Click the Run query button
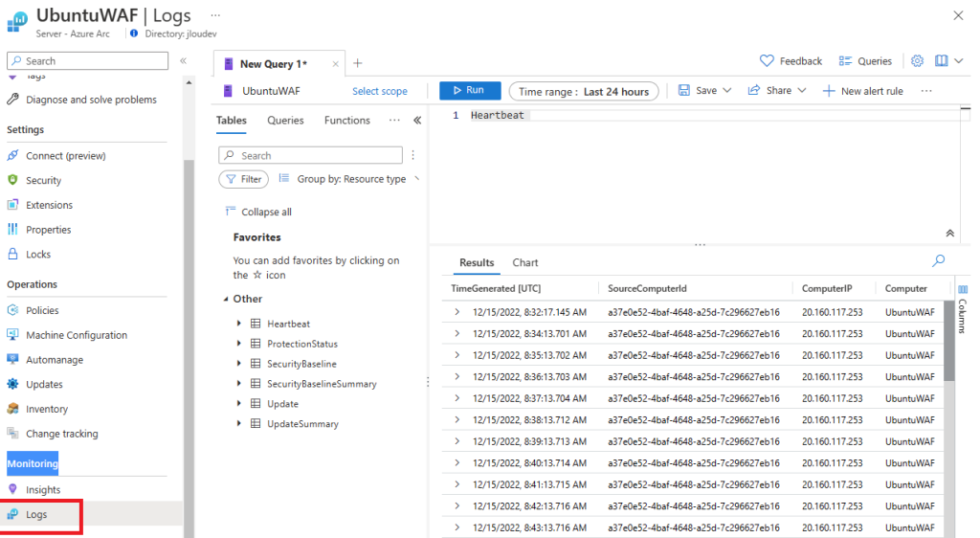 coord(470,91)
